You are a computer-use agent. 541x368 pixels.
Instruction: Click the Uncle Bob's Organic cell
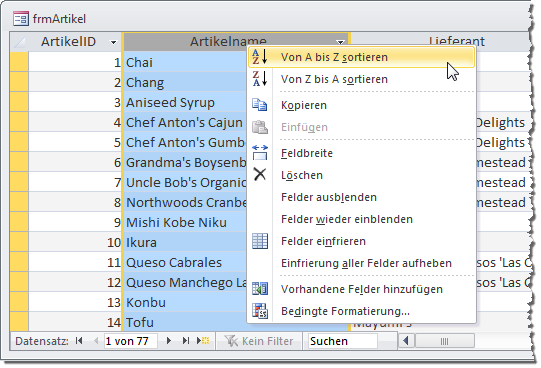(x=185, y=182)
